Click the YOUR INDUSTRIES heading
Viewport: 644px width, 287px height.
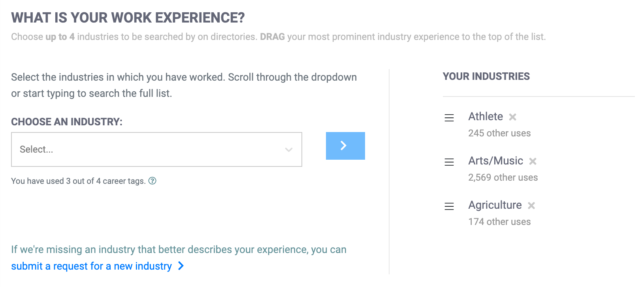click(x=486, y=76)
